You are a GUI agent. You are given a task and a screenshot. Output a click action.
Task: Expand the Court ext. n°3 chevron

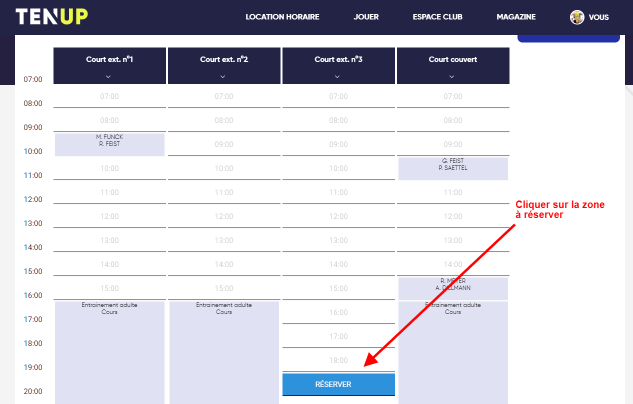tap(338, 76)
